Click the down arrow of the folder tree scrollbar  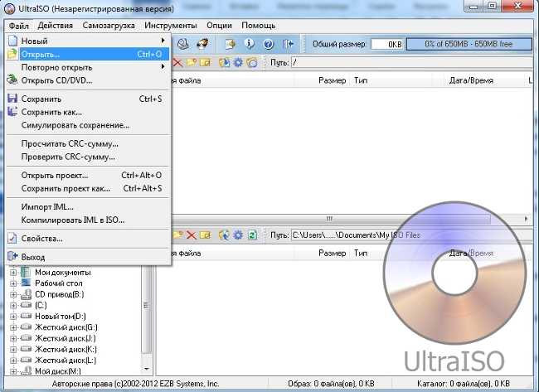point(147,369)
